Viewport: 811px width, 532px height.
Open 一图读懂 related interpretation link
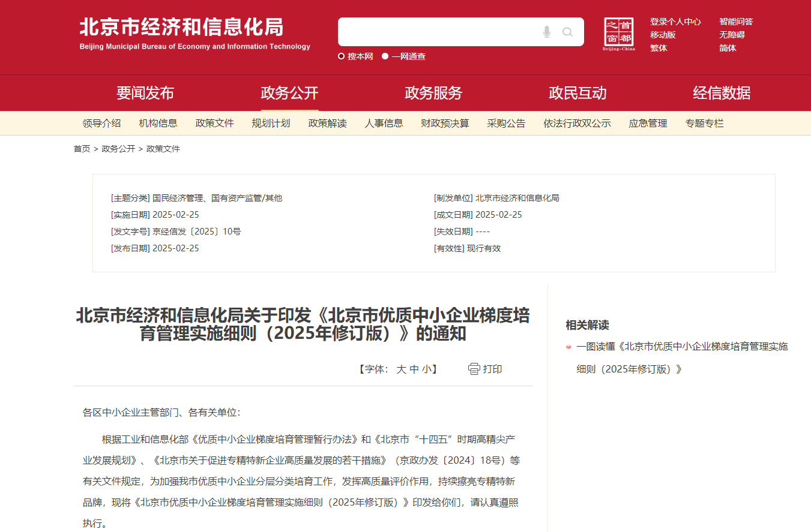pos(682,357)
